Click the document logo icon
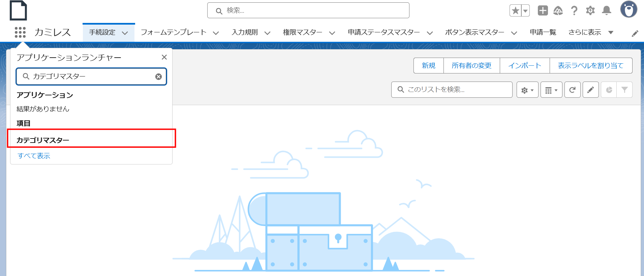The height and width of the screenshot is (276, 644). [18, 10]
